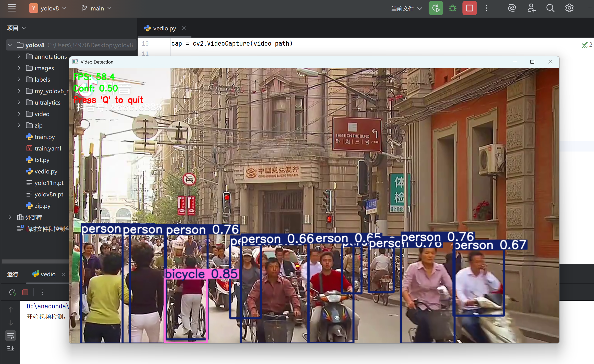Rerun vedio in the run panel
594x364 pixels.
point(12,292)
